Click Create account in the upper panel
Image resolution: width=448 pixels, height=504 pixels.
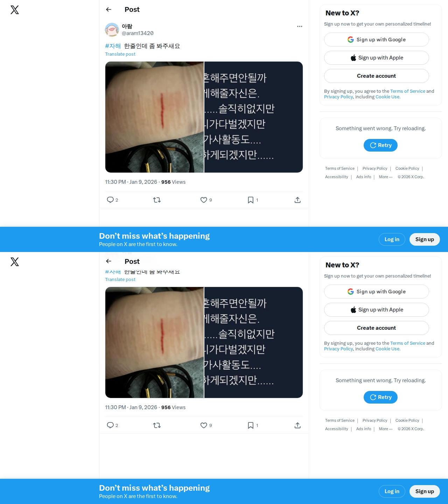377,76
